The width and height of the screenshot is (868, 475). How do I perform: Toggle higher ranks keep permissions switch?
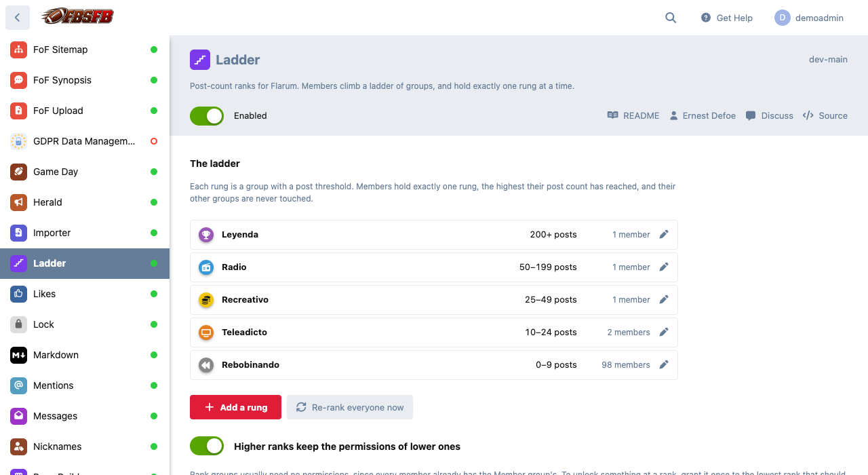[x=207, y=446]
